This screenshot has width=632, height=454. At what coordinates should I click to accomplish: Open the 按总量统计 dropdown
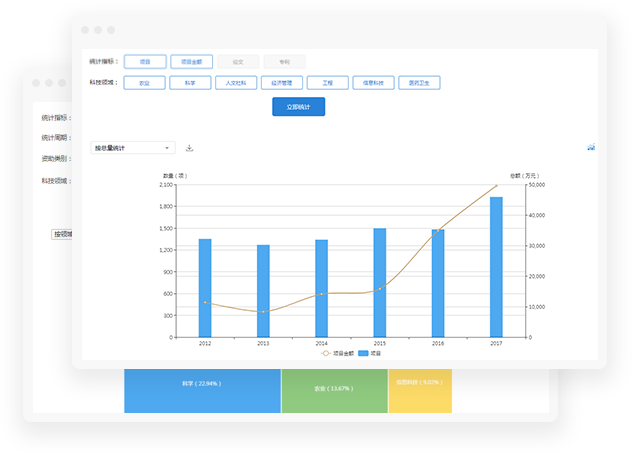click(133, 148)
